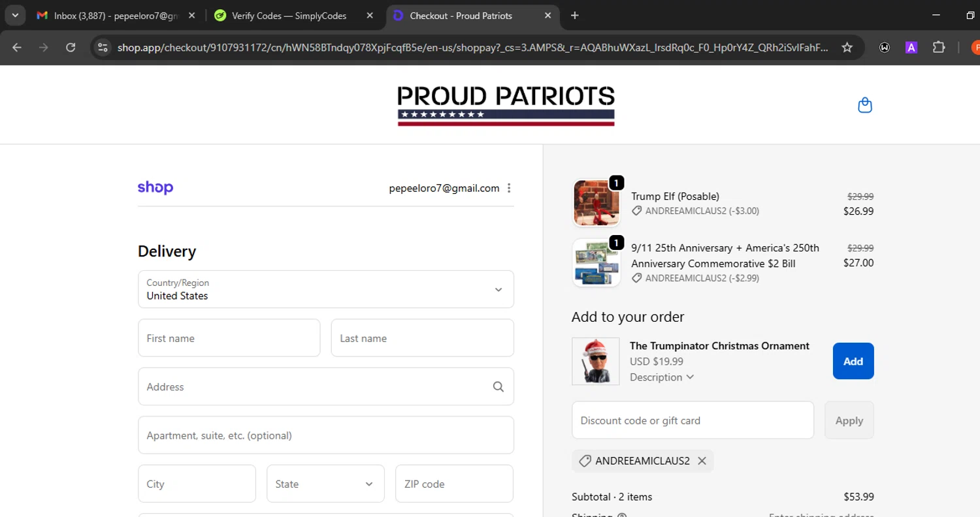Click the Add to your order heading
Screen dimensions: 980x517
628,317
